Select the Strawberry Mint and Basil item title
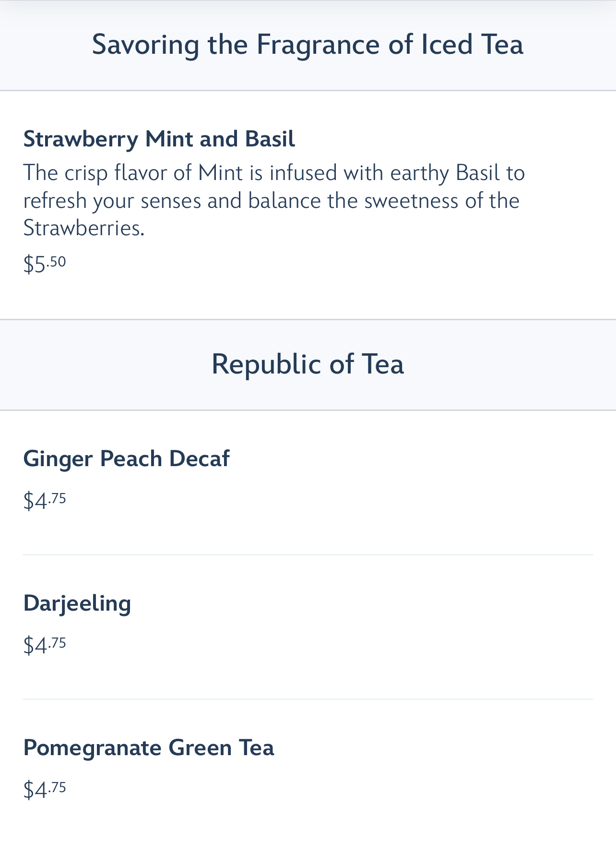This screenshot has height=843, width=616. pyautogui.click(x=159, y=139)
